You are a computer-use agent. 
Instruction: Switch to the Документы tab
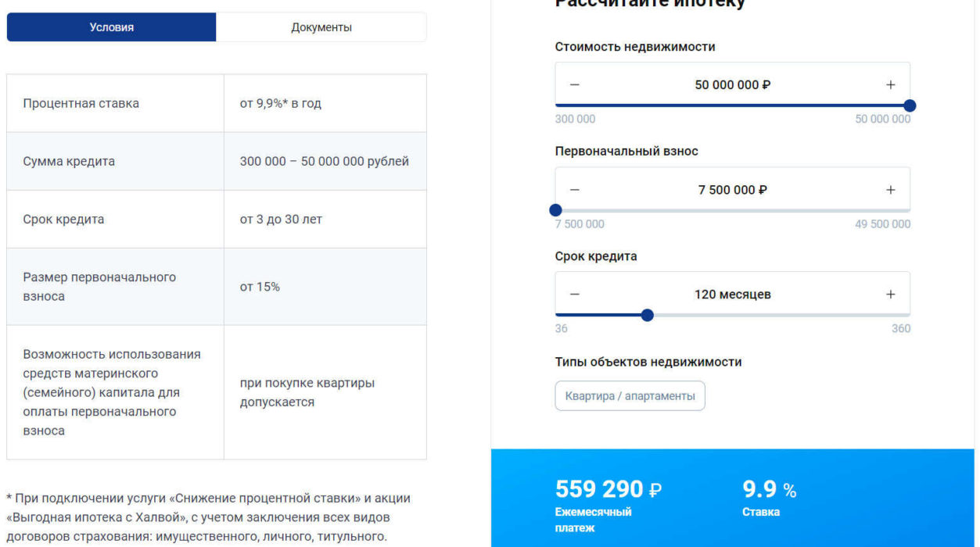pyautogui.click(x=321, y=26)
